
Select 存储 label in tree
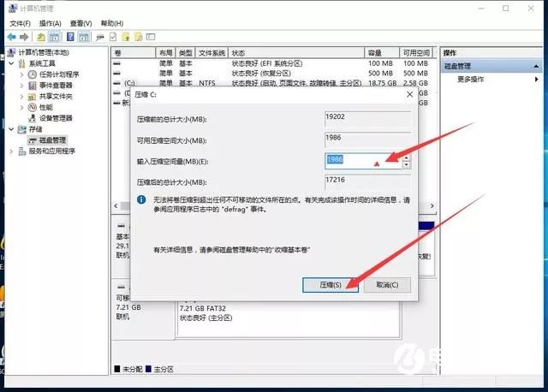click(x=35, y=129)
